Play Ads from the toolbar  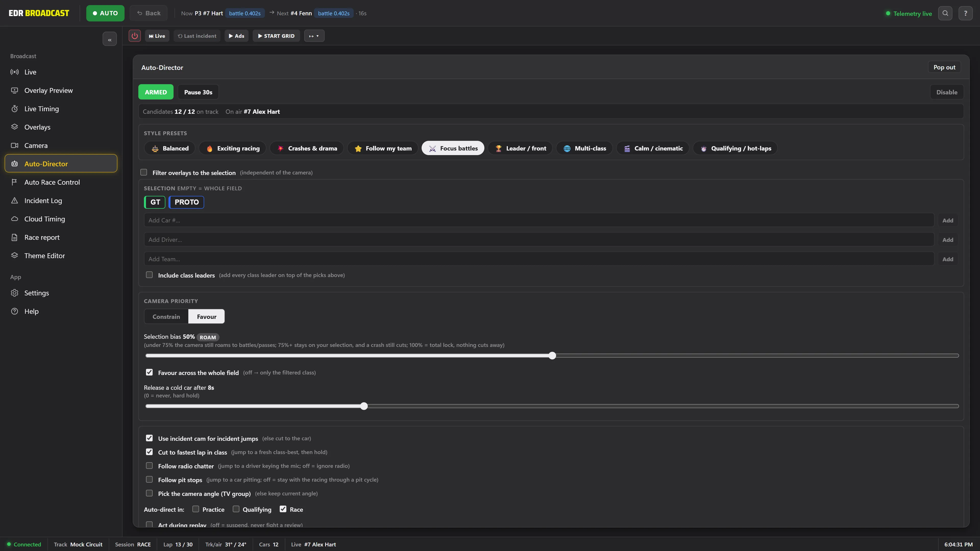(x=236, y=36)
